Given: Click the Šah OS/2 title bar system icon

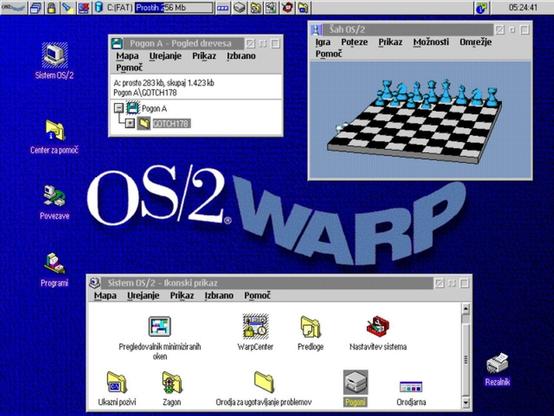Looking at the screenshot, I should pyautogui.click(x=316, y=30).
